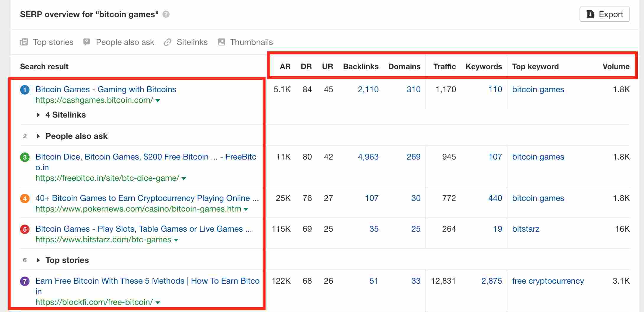
Task: Visit the pokernews.com bitcoin-games.htm URL
Action: coord(138,209)
